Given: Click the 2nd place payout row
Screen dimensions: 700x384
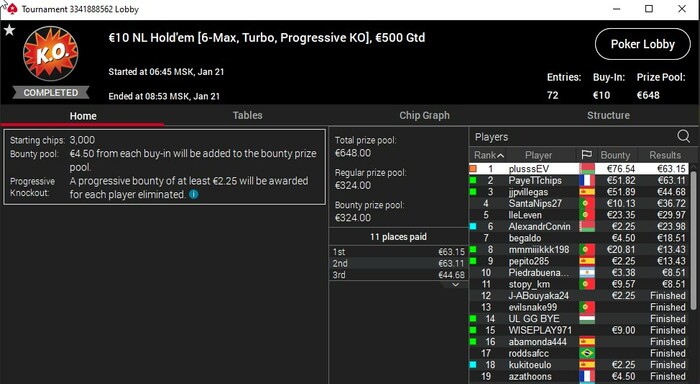Looking at the screenshot, I should click(x=398, y=263).
